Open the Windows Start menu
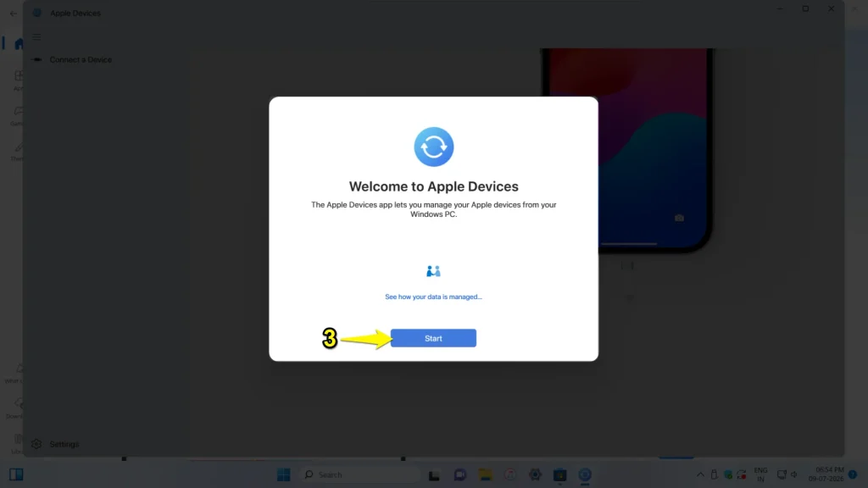 point(283,474)
